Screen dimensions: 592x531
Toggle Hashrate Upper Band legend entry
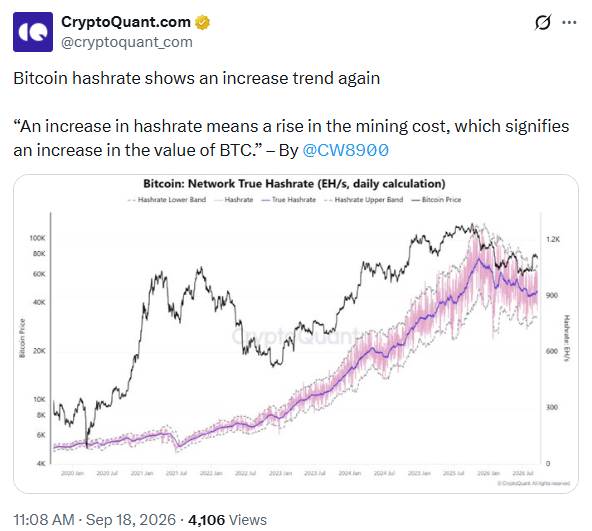pyautogui.click(x=364, y=199)
